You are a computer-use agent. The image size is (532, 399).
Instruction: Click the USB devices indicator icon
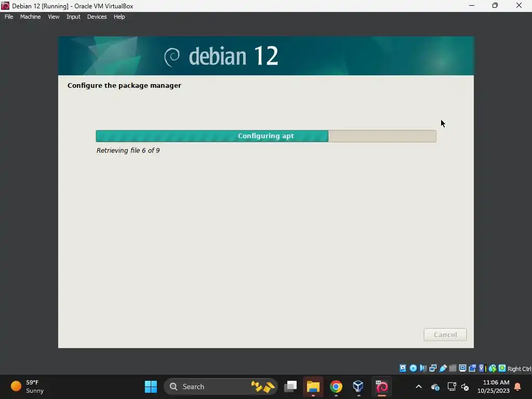coord(443,368)
